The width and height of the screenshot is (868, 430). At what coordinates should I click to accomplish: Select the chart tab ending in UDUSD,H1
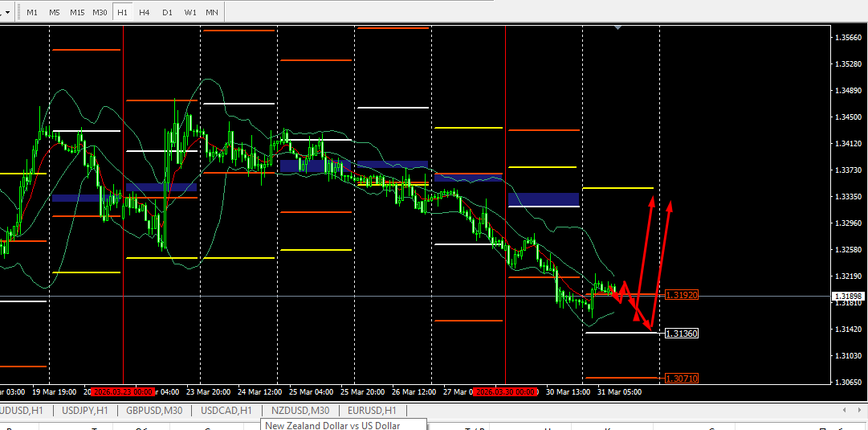[22, 411]
